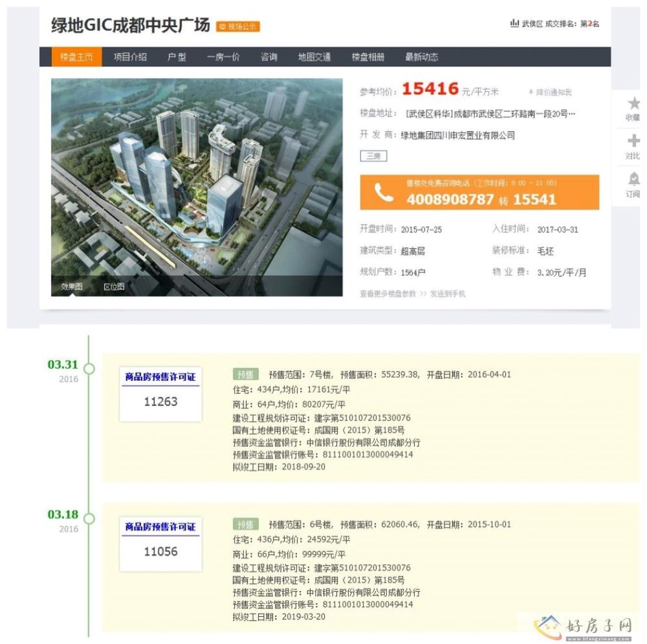Viewport: 647px width, 644px height.
Task: Select the 最新动态 tab
Action: click(421, 57)
